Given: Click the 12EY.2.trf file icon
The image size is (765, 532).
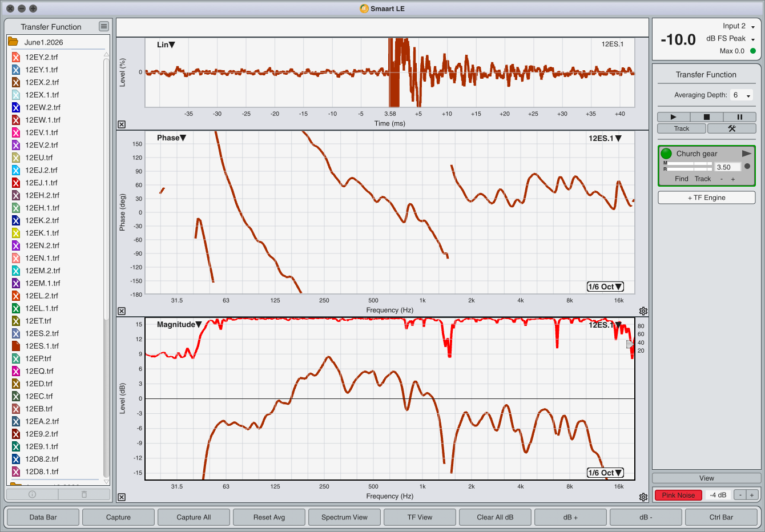Looking at the screenshot, I should (16, 57).
